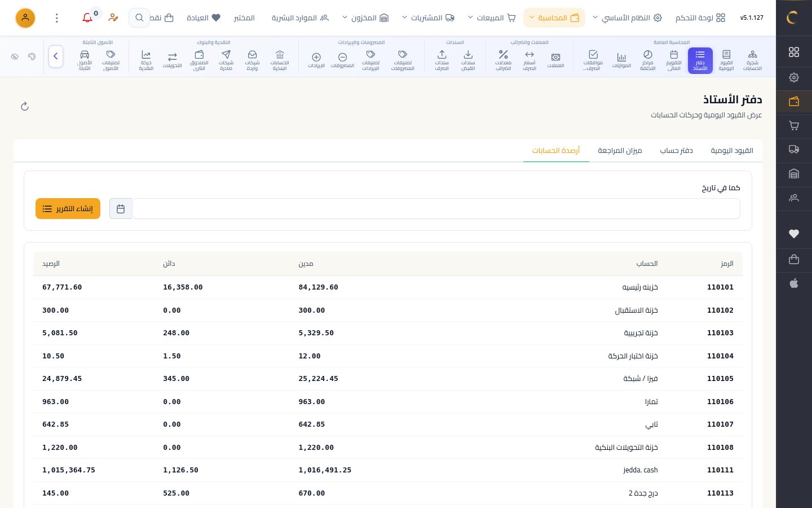Open the chart of accounts (شجرة الحسابات)
This screenshot has height=508, width=812.
pos(752,60)
